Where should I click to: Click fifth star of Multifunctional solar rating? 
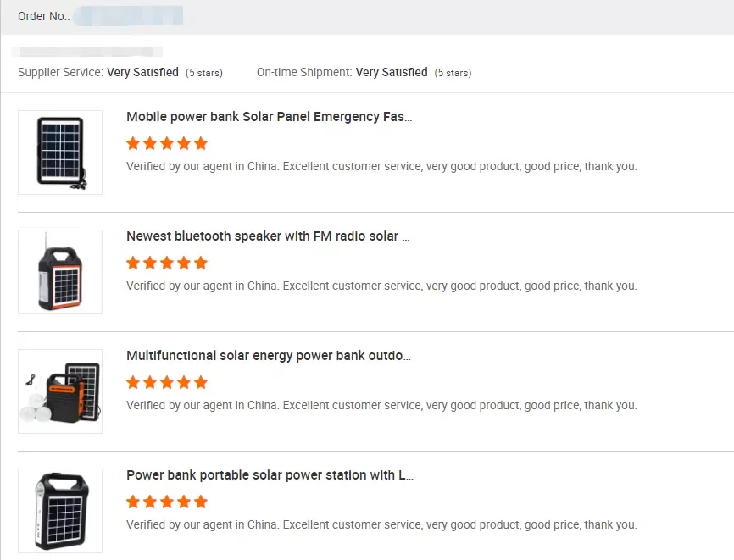[x=201, y=382]
